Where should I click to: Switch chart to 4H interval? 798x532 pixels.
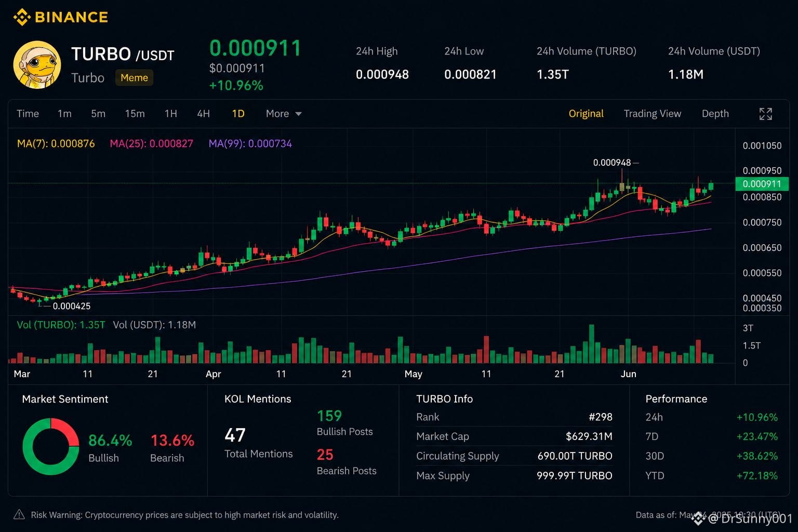204,114
